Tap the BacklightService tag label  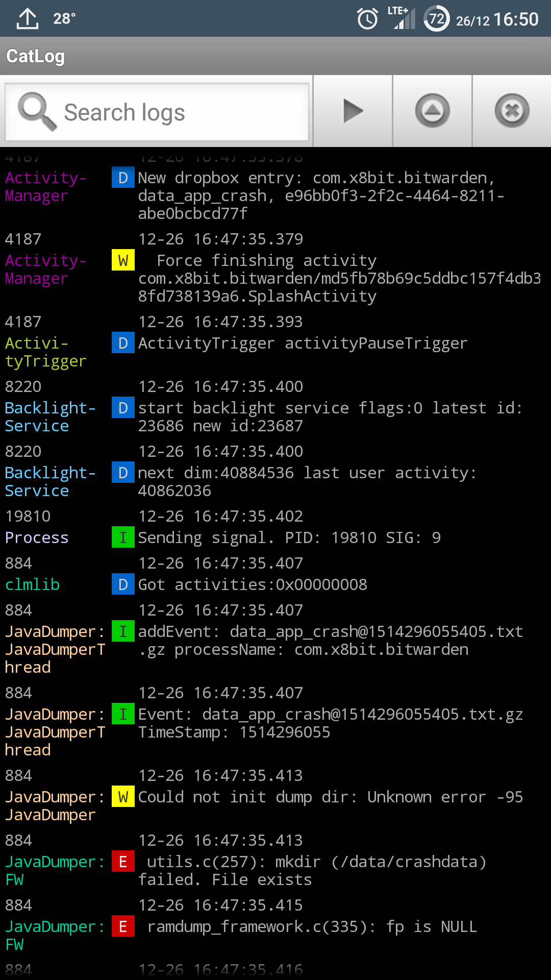[x=49, y=416]
